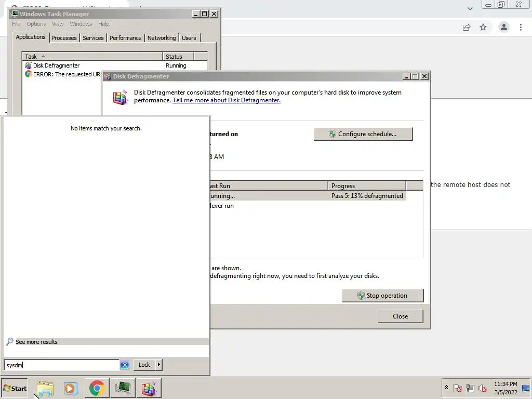The image size is (532, 399).
Task: Open See more results link
Action: (36, 342)
